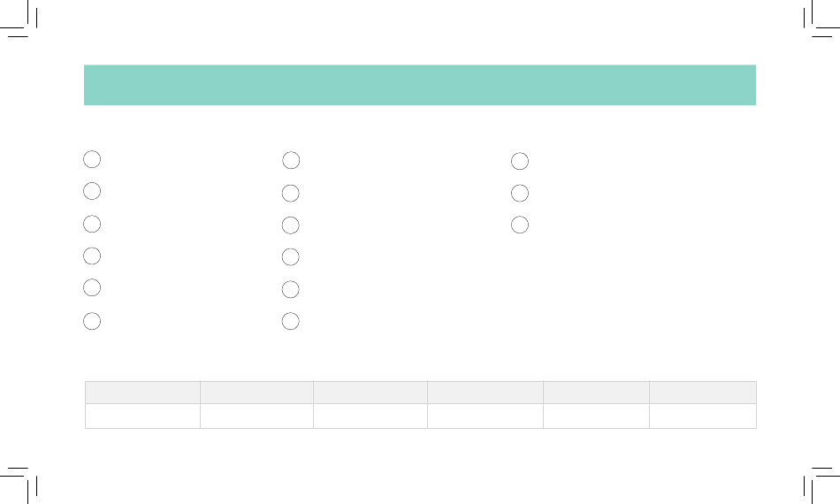Select the third circle in the left column

92,224
